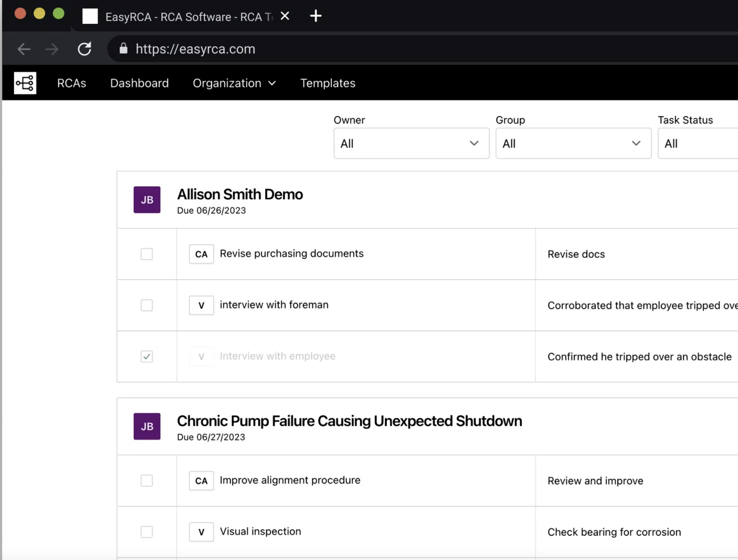
Task: Tick the Improve alignment procedure checkbox
Action: pos(147,481)
